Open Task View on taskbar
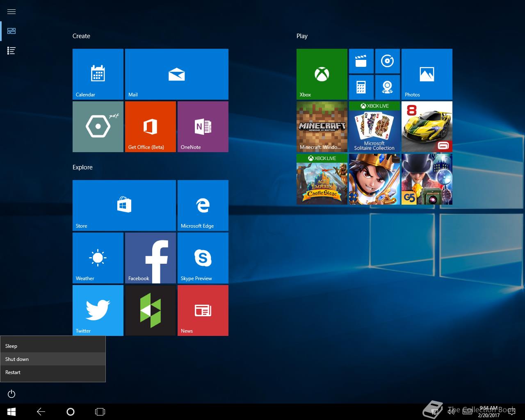This screenshot has width=525, height=420. (100, 412)
